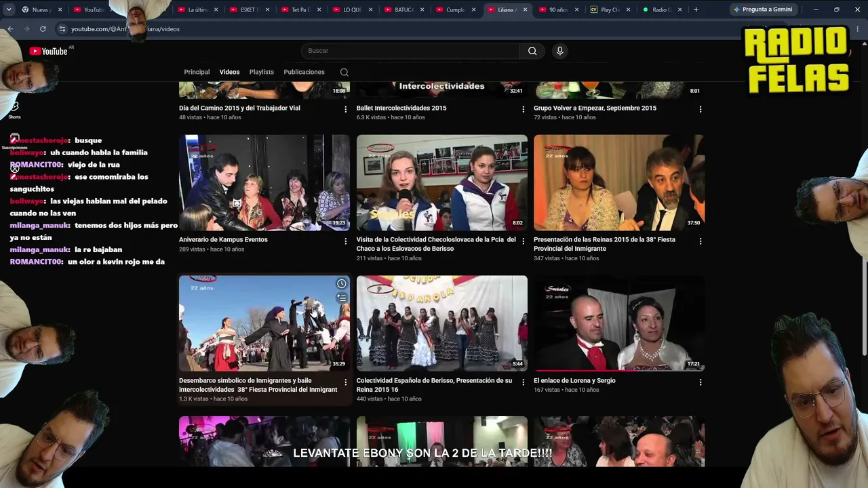
Task: Click '6.3 K vistas · hace 10 años' text
Action: click(x=391, y=117)
